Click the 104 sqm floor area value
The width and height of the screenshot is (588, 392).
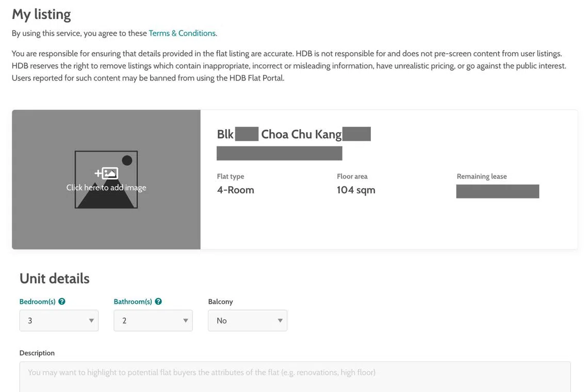pyautogui.click(x=356, y=190)
